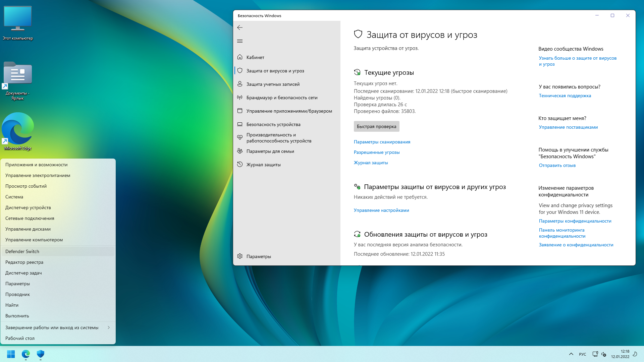
Task: Open the network tray icon
Action: 595,354
